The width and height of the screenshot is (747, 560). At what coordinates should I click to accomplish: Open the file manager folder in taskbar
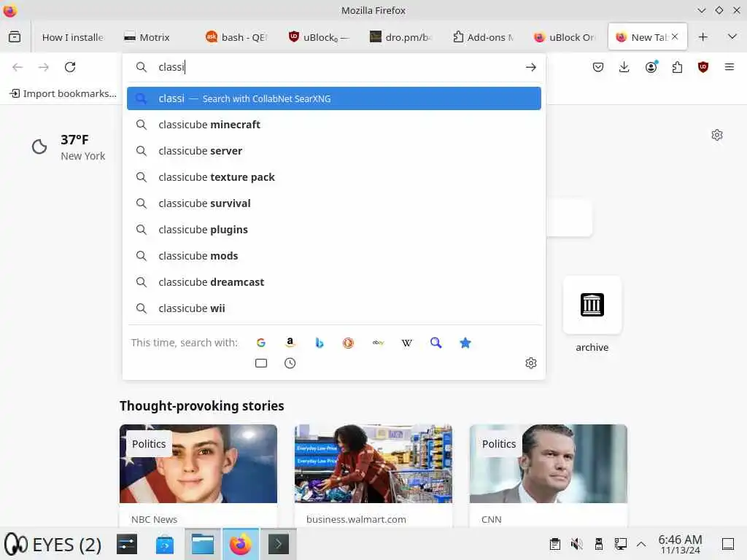[x=203, y=544]
